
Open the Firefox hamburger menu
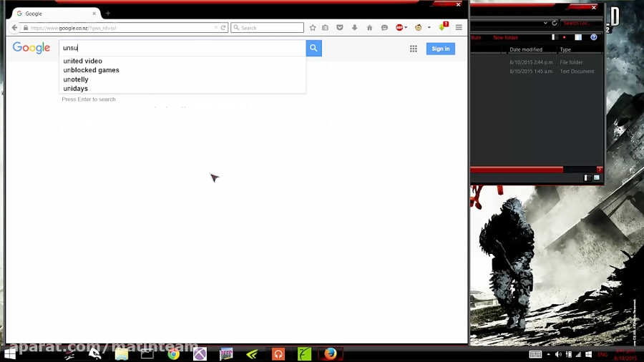click(459, 27)
